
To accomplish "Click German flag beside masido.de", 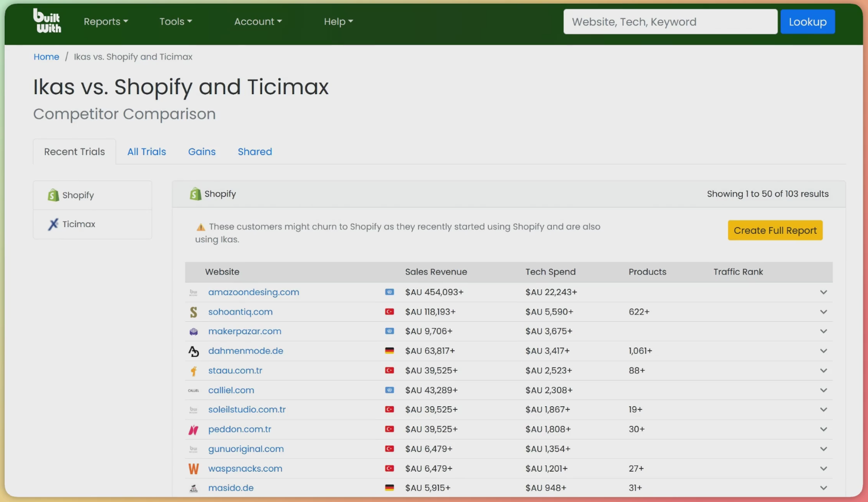I will (x=389, y=488).
